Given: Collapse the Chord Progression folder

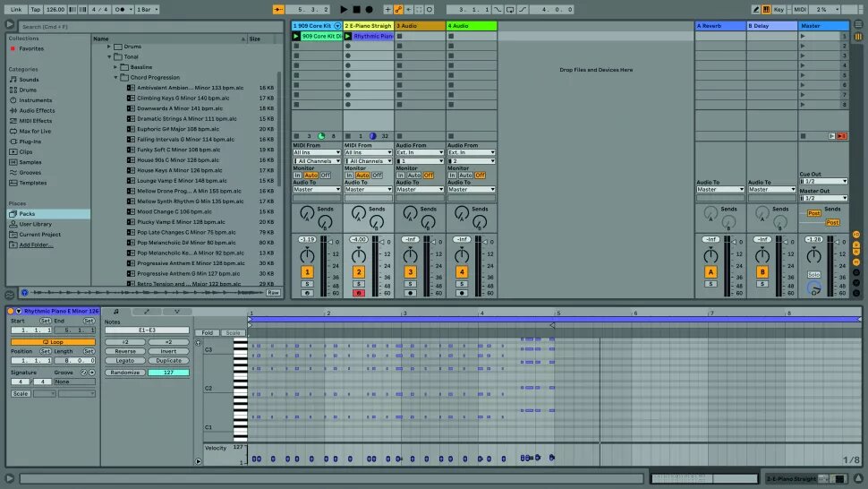Looking at the screenshot, I should 116,77.
